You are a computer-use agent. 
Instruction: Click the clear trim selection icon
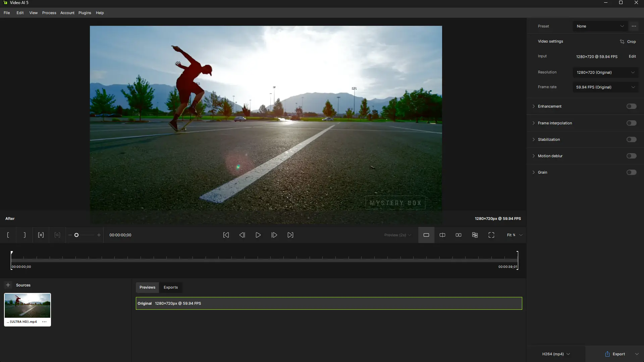tap(41, 235)
